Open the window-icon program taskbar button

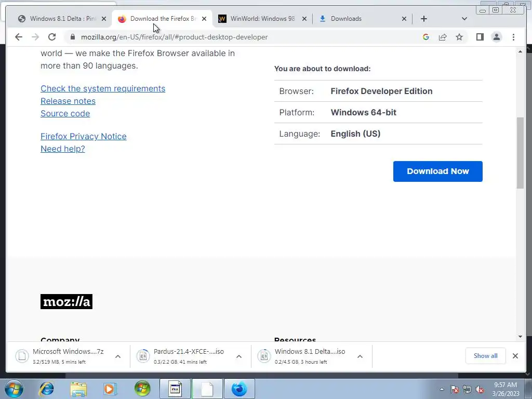tap(175, 389)
